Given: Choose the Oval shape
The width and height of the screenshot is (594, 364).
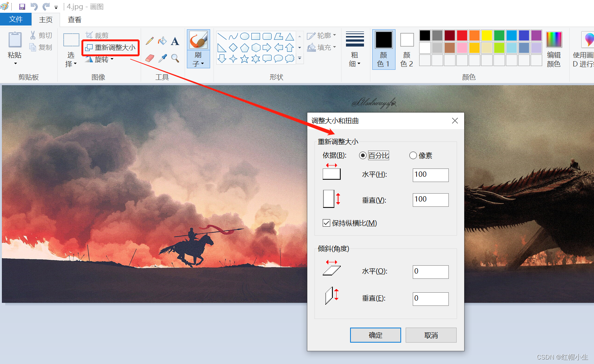Looking at the screenshot, I should point(245,36).
